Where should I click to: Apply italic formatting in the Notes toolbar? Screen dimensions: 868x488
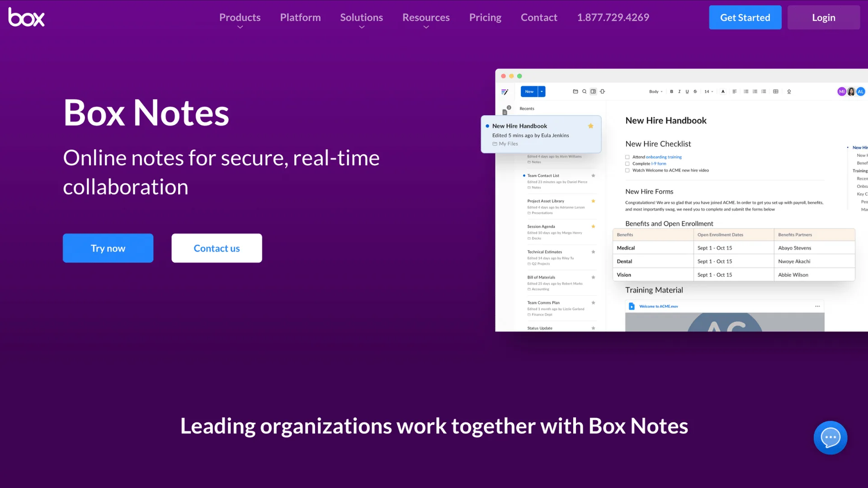pyautogui.click(x=679, y=91)
